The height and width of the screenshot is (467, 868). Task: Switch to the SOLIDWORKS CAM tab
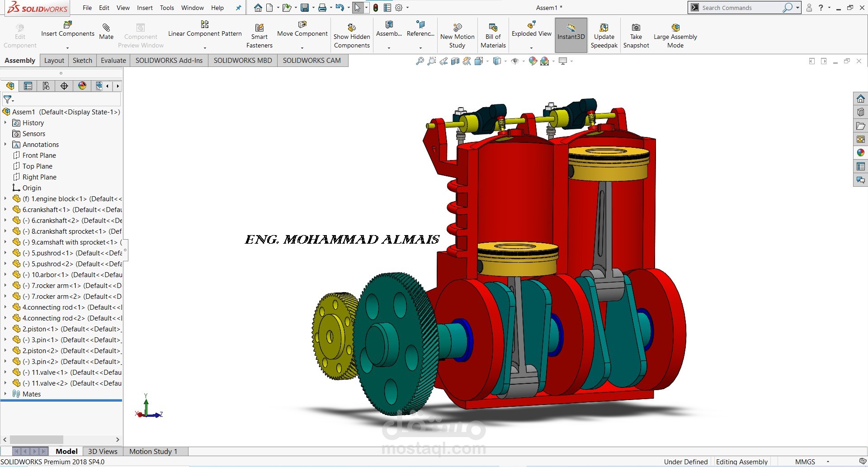coord(312,60)
